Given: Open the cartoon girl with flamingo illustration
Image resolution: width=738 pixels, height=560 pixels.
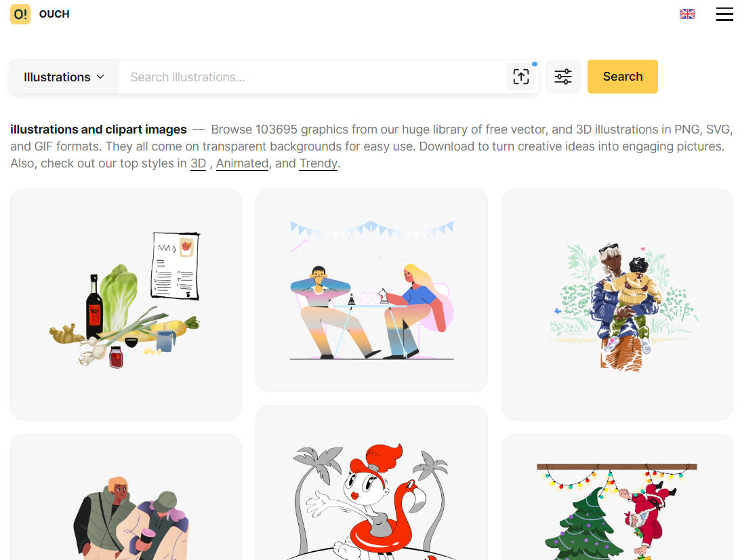Looking at the screenshot, I should pyautogui.click(x=371, y=483).
